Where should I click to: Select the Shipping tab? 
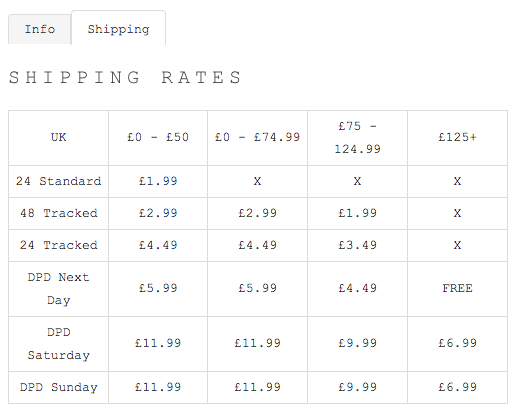118,29
